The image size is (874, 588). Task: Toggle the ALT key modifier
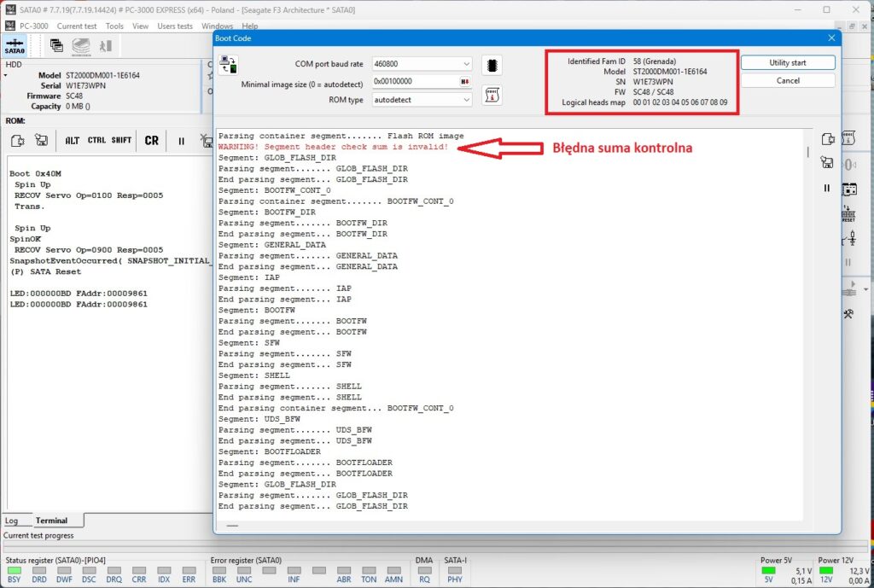pyautogui.click(x=72, y=141)
